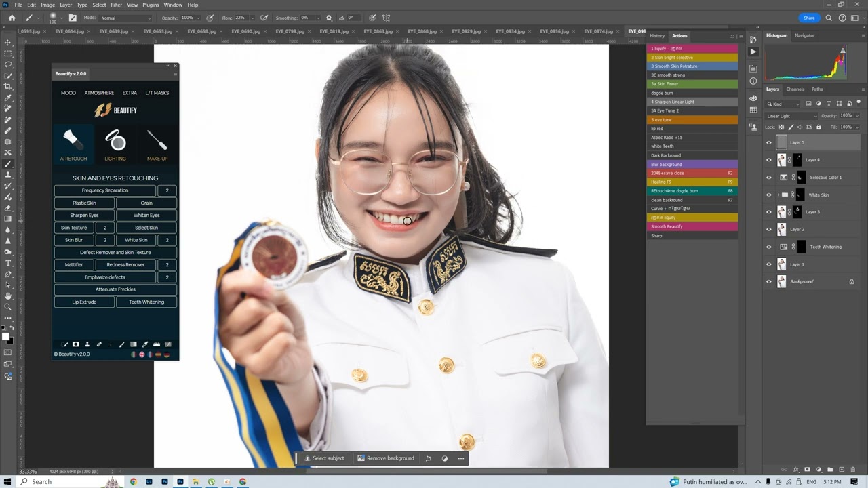This screenshot has width=868, height=488.
Task: Click the blue Share button
Action: point(809,18)
